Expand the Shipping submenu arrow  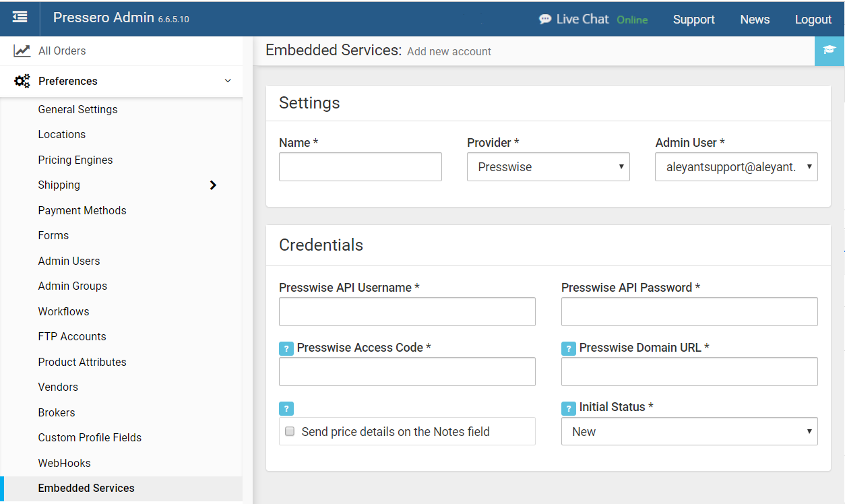[x=213, y=185]
